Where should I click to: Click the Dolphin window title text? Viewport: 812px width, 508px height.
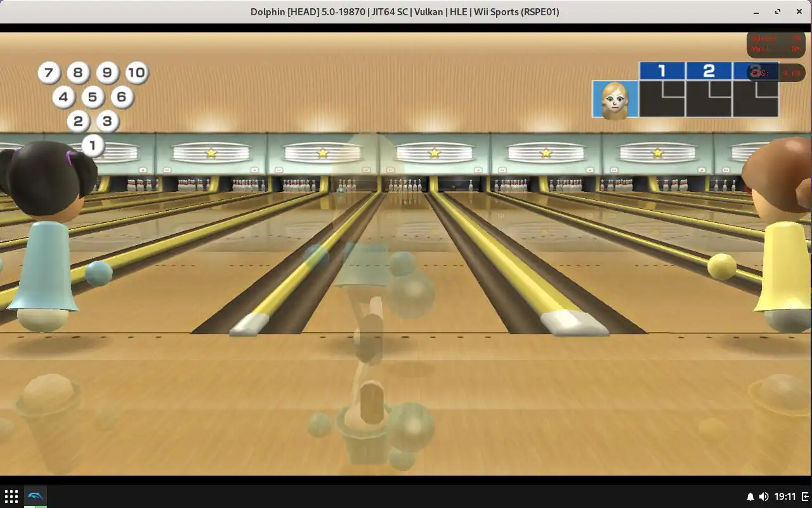[x=405, y=11]
